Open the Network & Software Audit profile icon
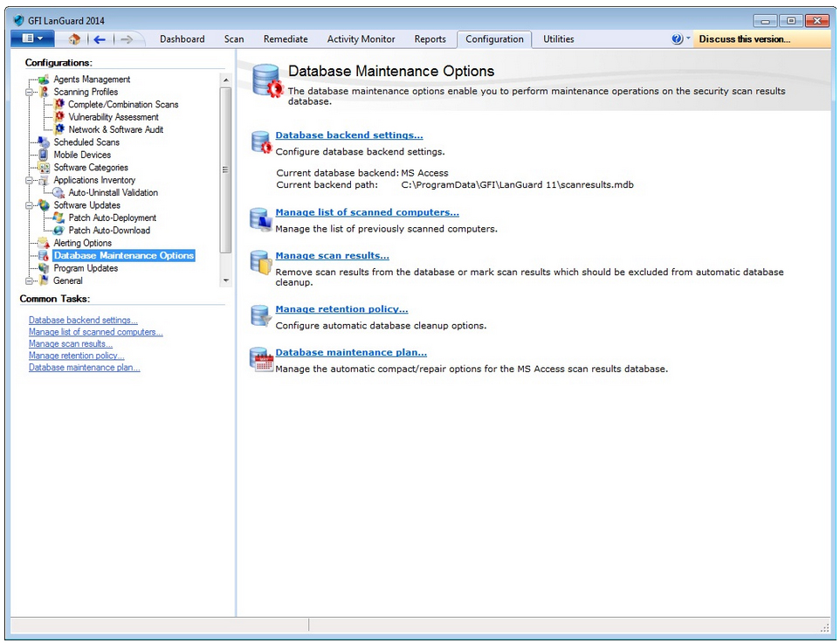Viewport: 840px width, 643px height. 59,129
